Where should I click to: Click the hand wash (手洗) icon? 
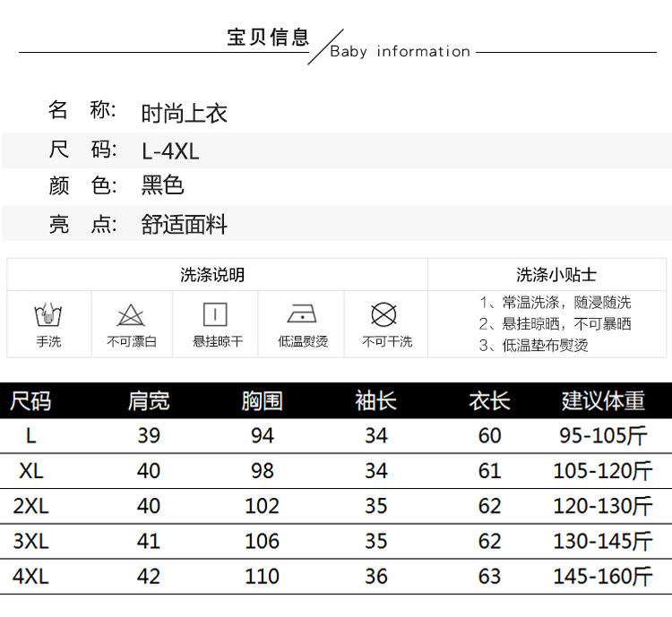pos(48,315)
